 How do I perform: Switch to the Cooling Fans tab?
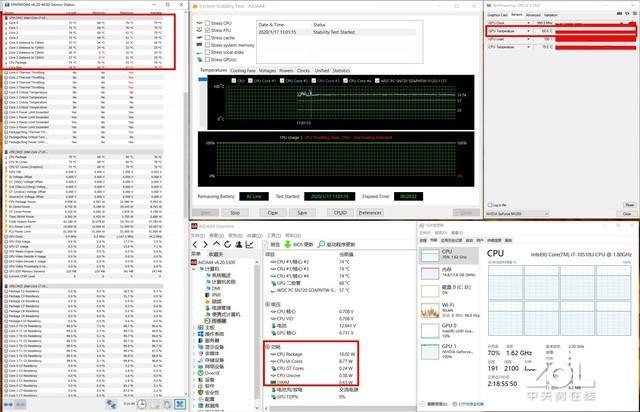tap(242, 70)
